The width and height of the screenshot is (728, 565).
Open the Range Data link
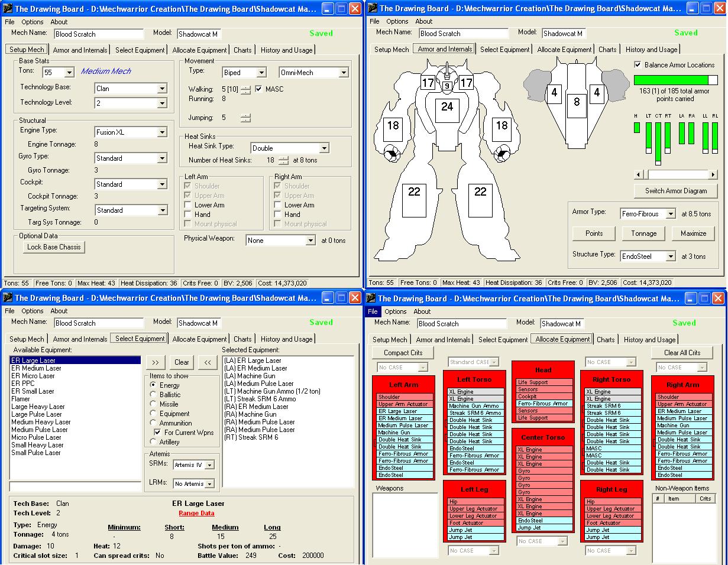click(196, 514)
